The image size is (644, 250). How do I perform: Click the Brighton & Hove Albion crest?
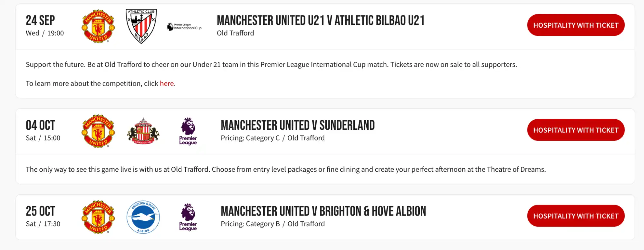(143, 217)
